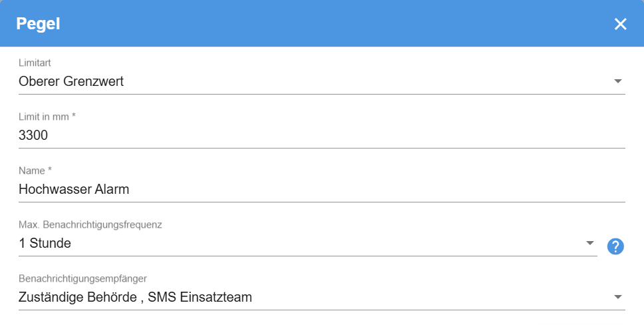Image resolution: width=644 pixels, height=325 pixels.
Task: Open help for notification frequency
Action: (615, 246)
